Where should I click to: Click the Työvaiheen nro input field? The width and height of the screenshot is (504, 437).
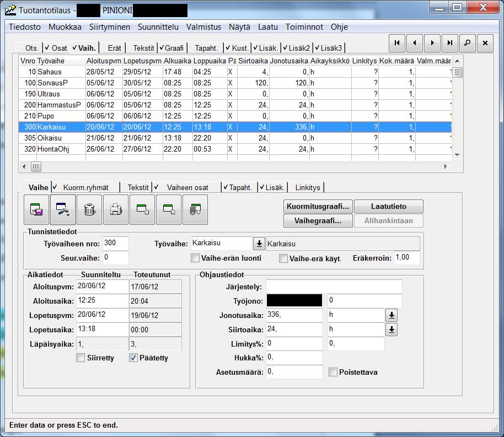pos(115,244)
